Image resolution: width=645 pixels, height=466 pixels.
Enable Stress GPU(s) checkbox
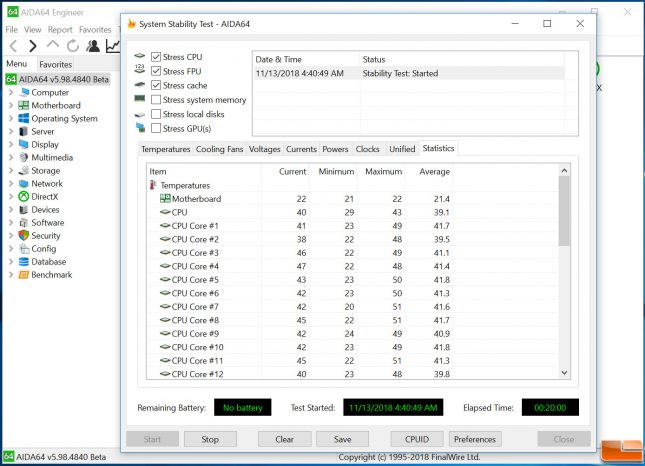point(156,128)
